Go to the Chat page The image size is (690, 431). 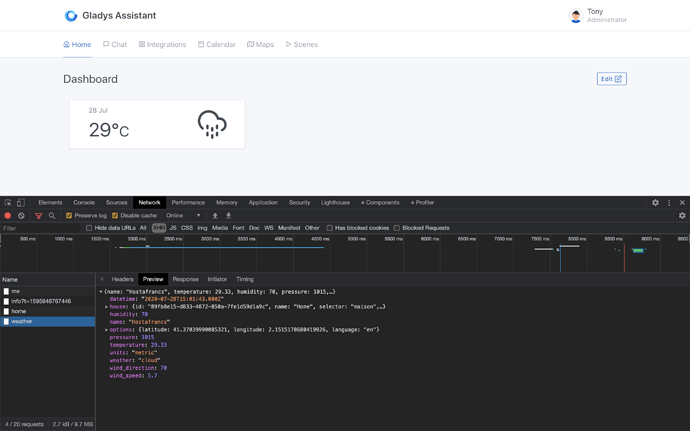coord(115,44)
